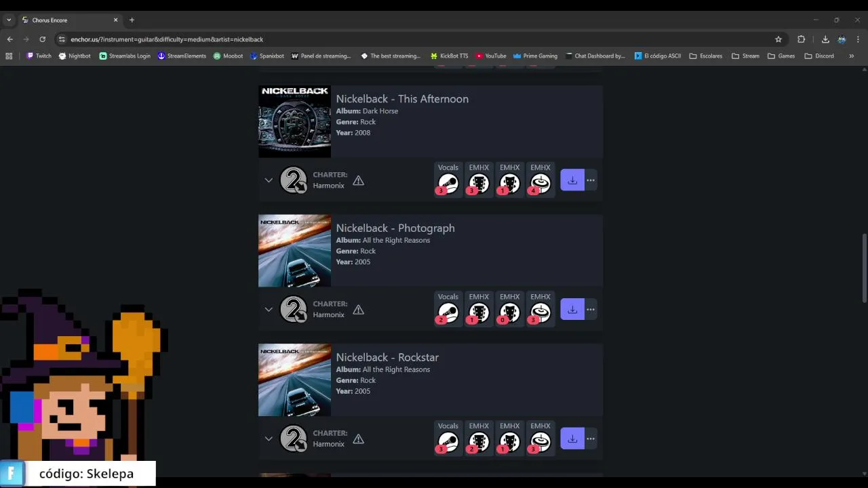Image resolution: width=868 pixels, height=488 pixels.
Task: Open the Chrome three-dot menu
Action: [858, 39]
